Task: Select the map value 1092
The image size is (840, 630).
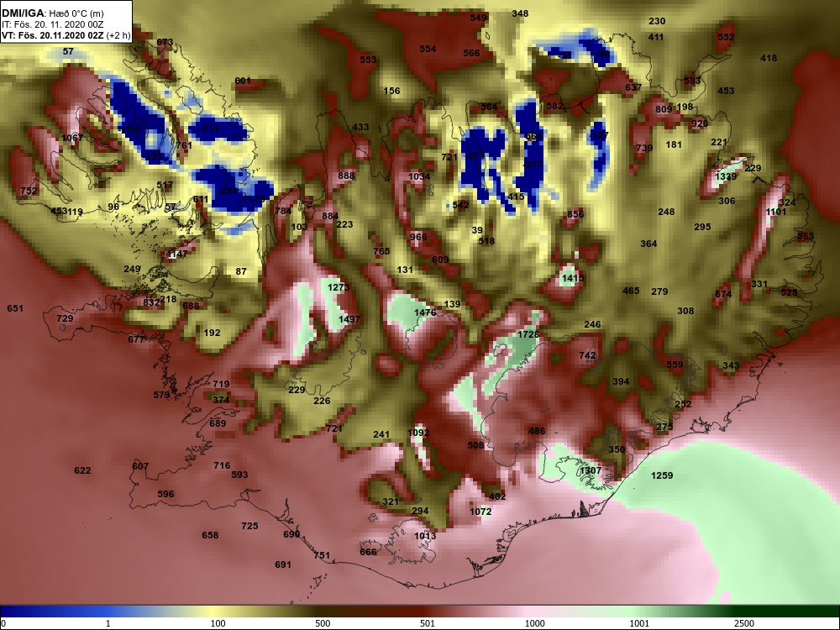Action: pos(418,433)
